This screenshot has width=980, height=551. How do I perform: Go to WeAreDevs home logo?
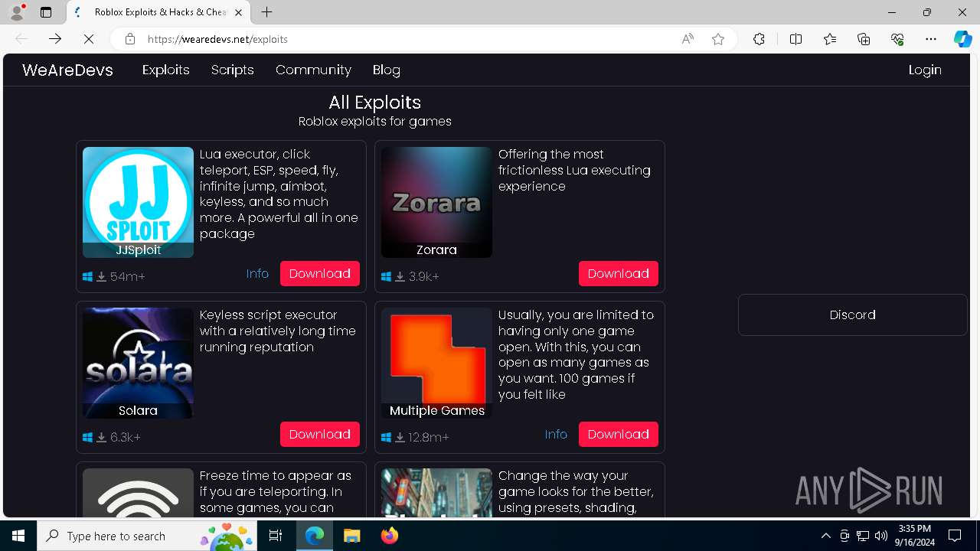[67, 70]
